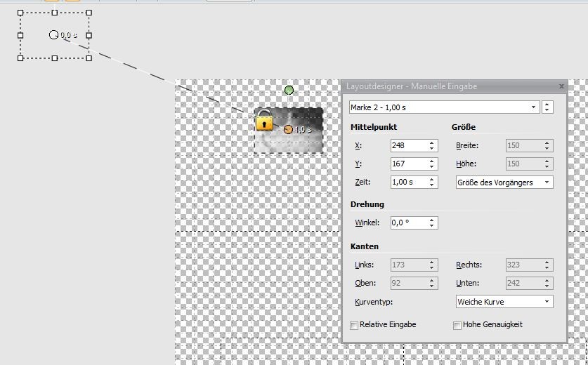Decrease the Y Mittelpunkt value
The image size is (588, 365).
[x=432, y=166]
